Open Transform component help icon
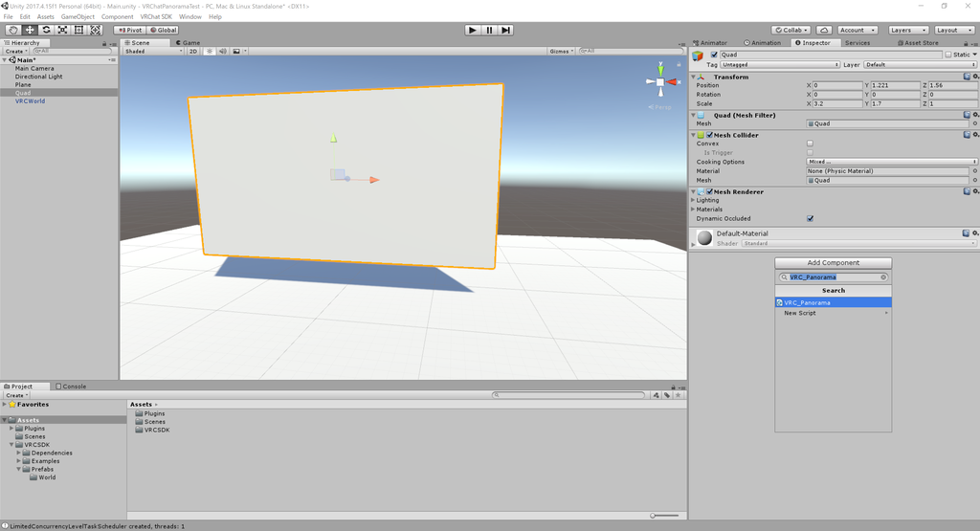This screenshot has width=980, height=531. point(967,77)
